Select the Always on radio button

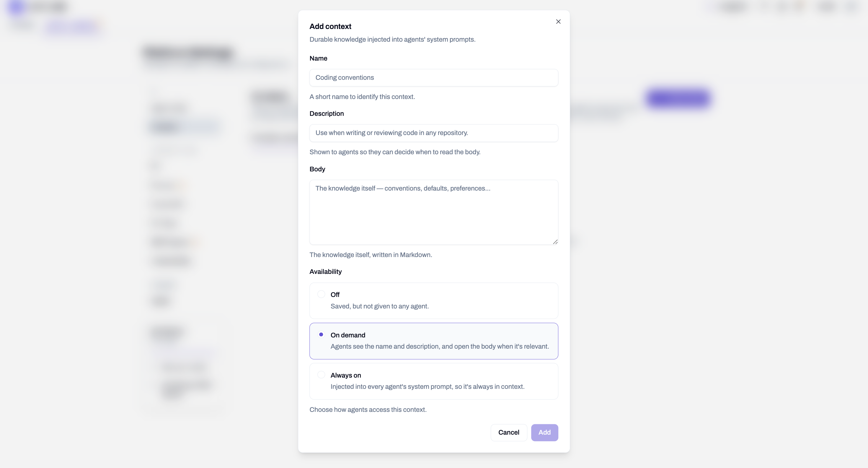coord(321,375)
